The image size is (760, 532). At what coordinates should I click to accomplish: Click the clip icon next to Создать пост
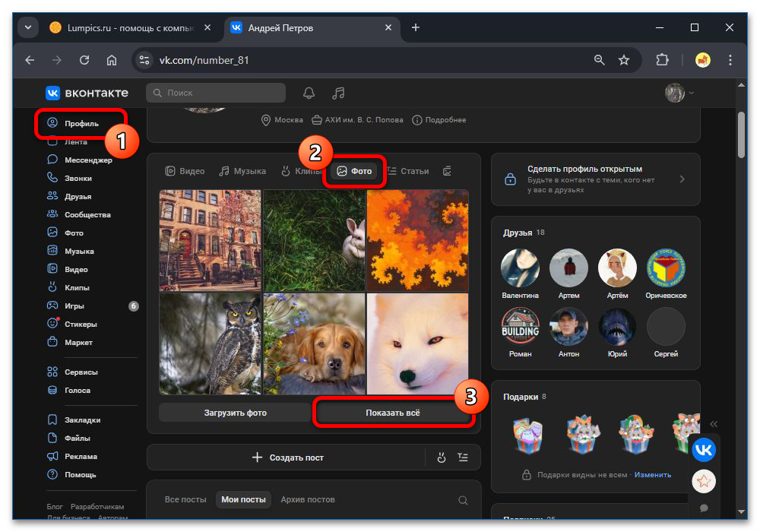[x=441, y=458]
